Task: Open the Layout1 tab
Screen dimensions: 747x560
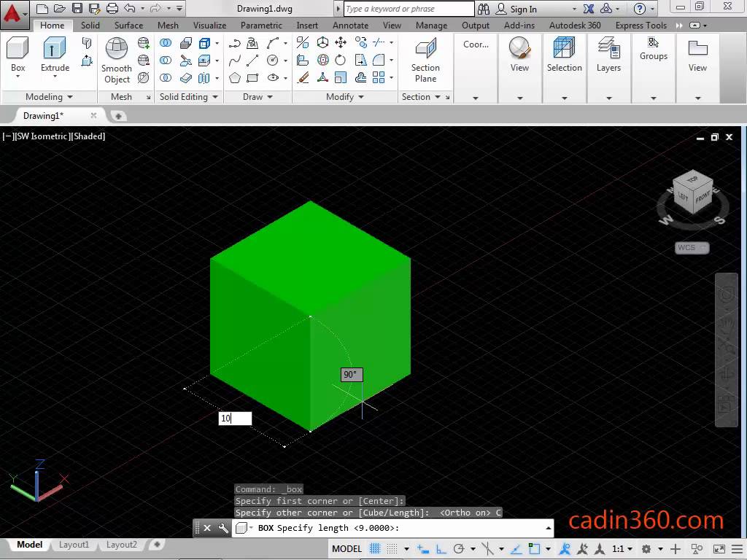Action: tap(74, 545)
